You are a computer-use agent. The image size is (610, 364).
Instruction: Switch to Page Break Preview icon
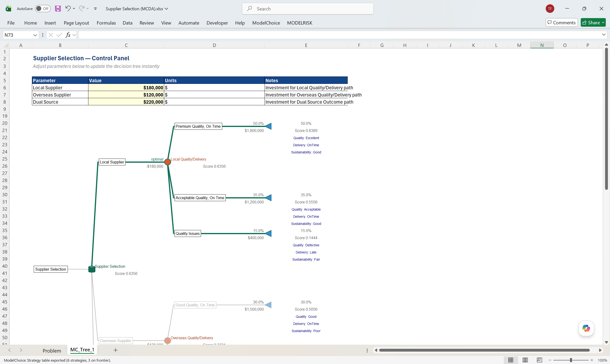(x=539, y=360)
